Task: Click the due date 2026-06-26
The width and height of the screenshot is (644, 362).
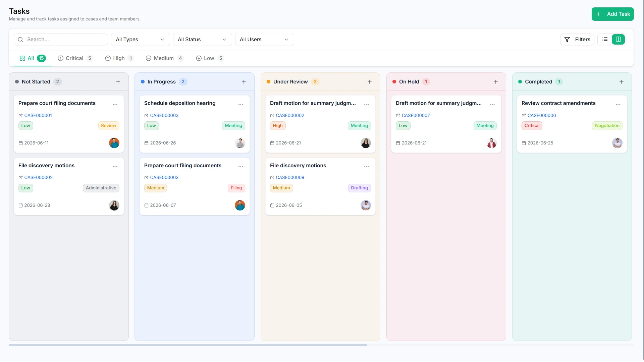Action: pyautogui.click(x=163, y=143)
